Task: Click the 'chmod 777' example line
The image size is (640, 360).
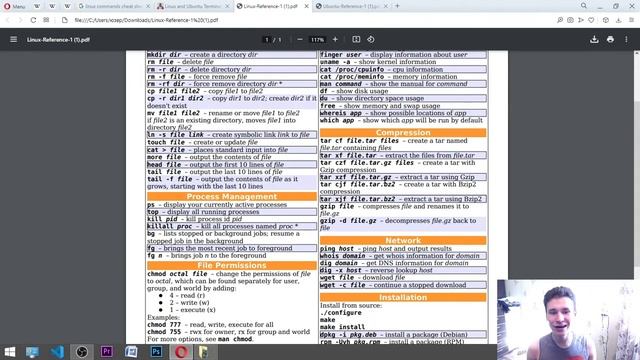Action: click(x=210, y=324)
